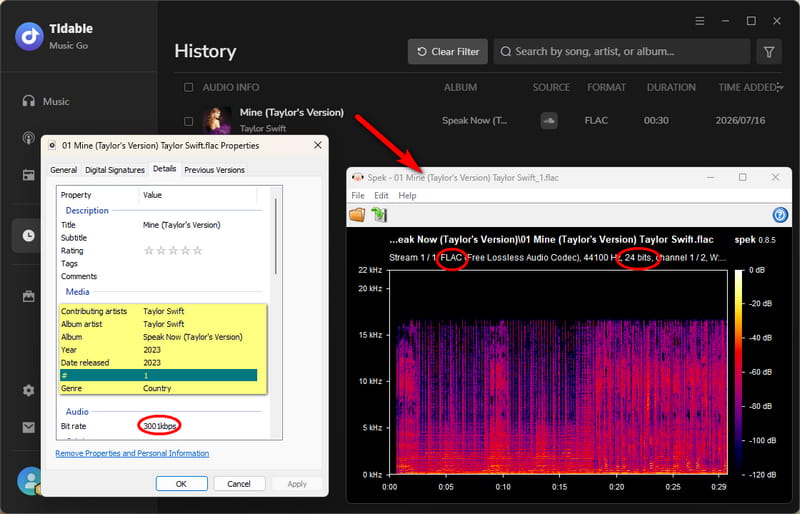Toggle the select-all checkbox beside AUDIO INFO
800x514 pixels.
pos(188,87)
